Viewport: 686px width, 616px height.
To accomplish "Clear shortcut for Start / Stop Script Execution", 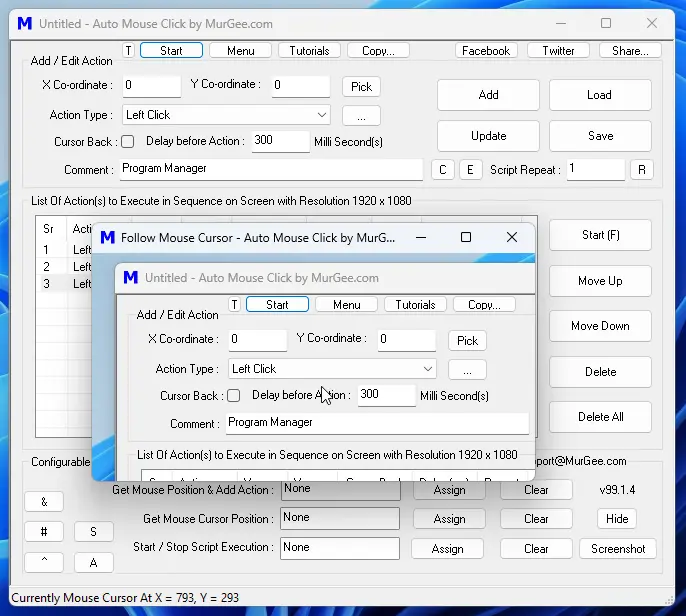I will 536,549.
